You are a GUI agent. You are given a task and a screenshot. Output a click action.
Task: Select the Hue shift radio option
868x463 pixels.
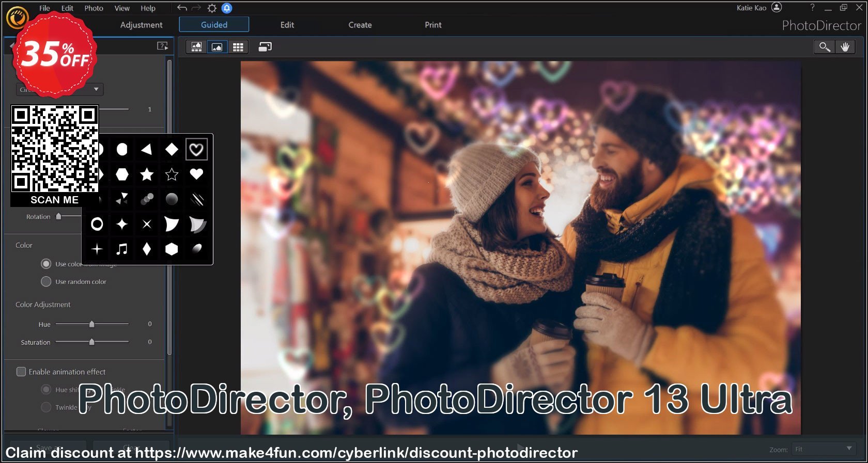pos(46,390)
